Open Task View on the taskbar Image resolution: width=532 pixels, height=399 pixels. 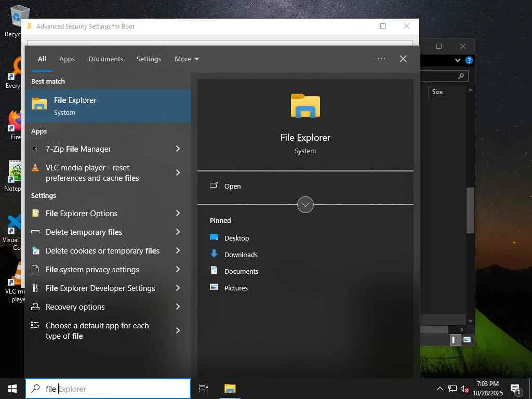(x=204, y=389)
